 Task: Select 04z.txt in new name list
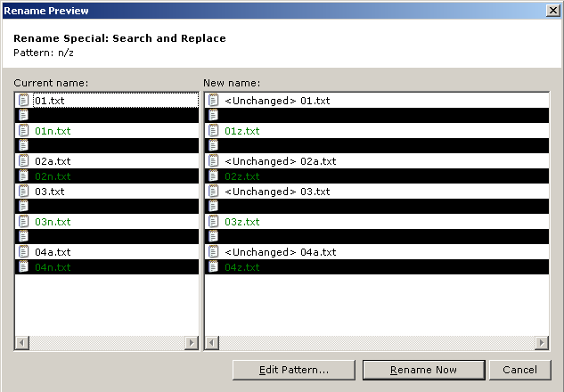[242, 267]
